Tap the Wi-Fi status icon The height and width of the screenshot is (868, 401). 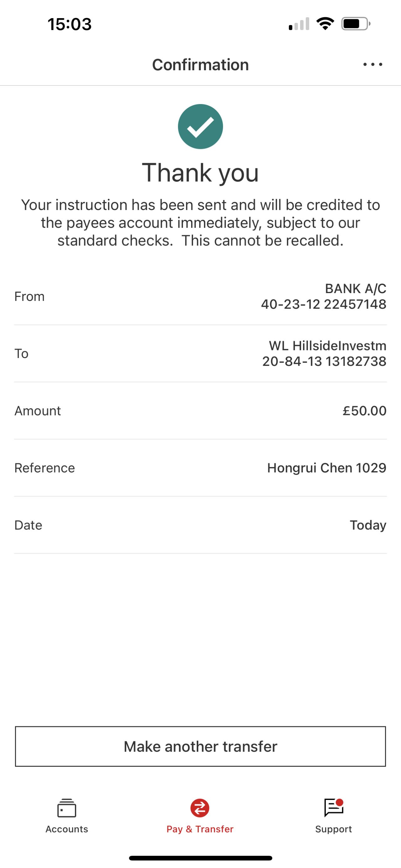pos(325,24)
